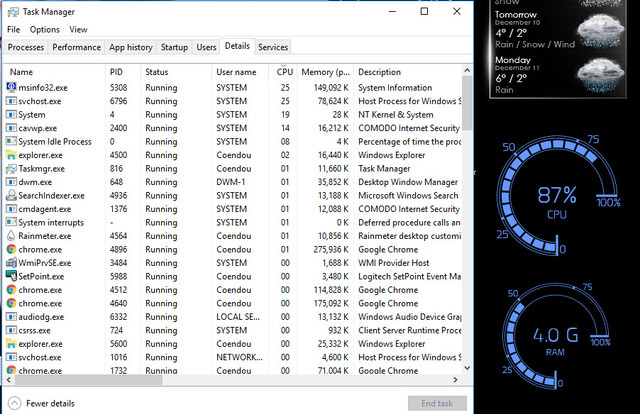Open the View menu
This screenshot has width=640, height=414.
[78, 29]
